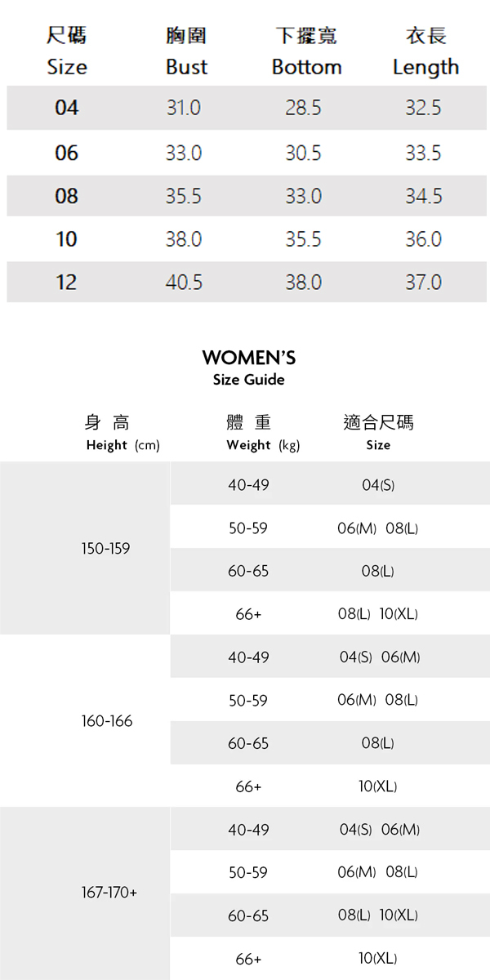This screenshot has width=490, height=980.
Task: Click the length value 34.5
Action: point(423,196)
